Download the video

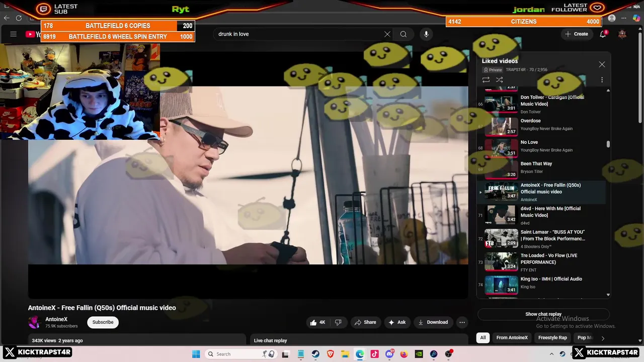(433, 322)
